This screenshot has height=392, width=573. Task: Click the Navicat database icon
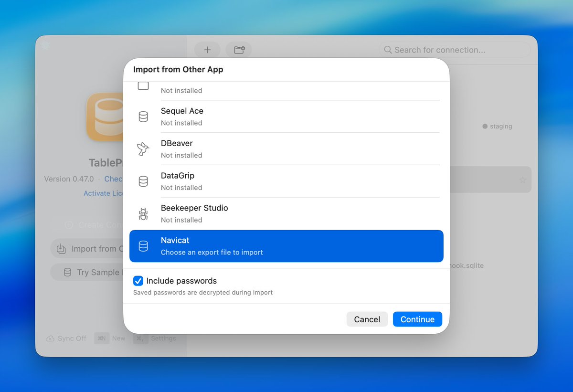143,246
